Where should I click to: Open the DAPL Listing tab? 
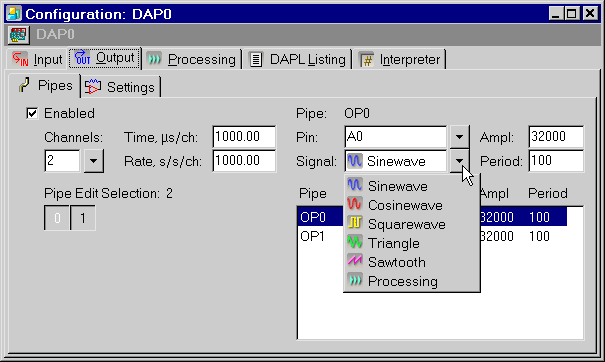point(297,59)
